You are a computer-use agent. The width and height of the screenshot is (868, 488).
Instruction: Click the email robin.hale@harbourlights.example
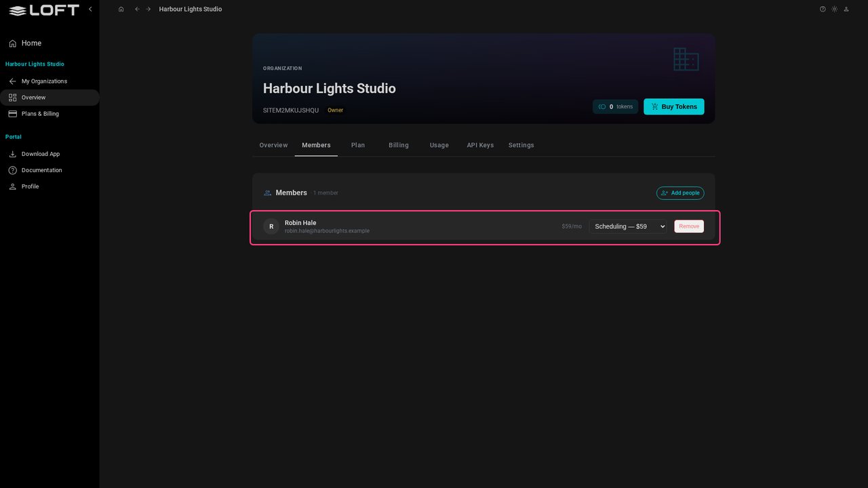pyautogui.click(x=327, y=231)
